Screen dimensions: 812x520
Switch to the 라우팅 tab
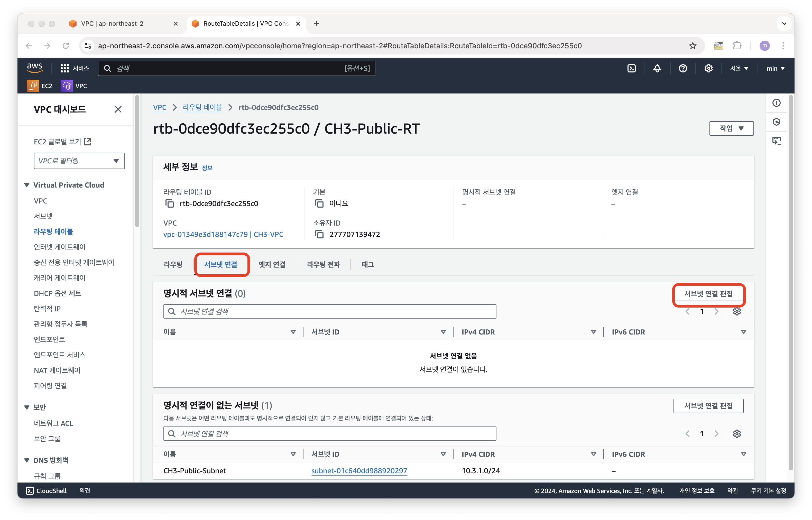173,264
